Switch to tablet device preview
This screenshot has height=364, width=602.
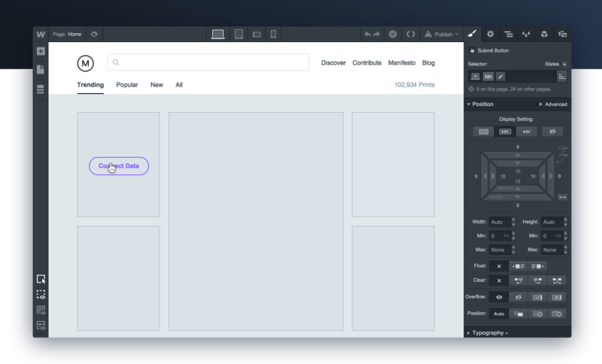[239, 35]
